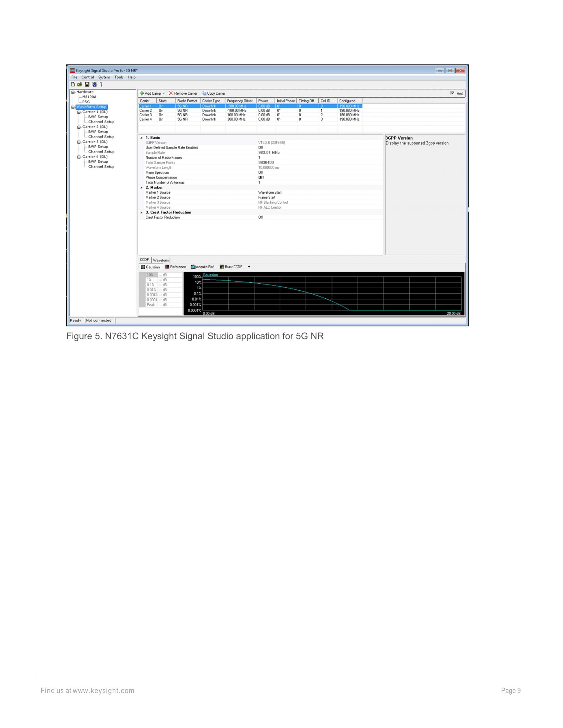Collapse the Hardware tree node
Screen dimensions: 563x728
pos(73,92)
